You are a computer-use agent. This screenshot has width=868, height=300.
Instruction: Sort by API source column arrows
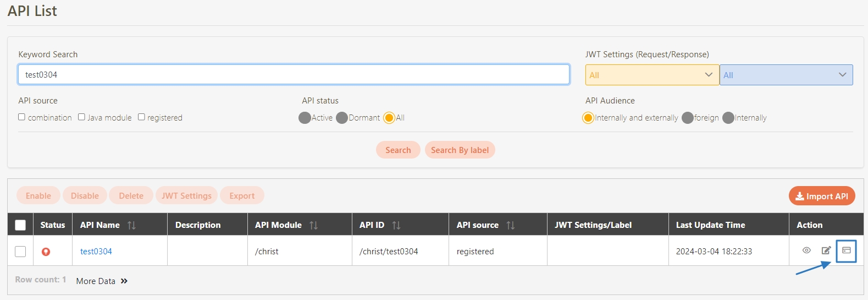[x=510, y=225]
